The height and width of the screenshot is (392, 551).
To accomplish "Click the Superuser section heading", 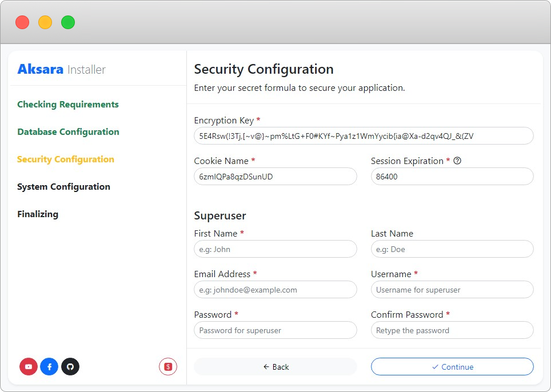I will (x=220, y=215).
